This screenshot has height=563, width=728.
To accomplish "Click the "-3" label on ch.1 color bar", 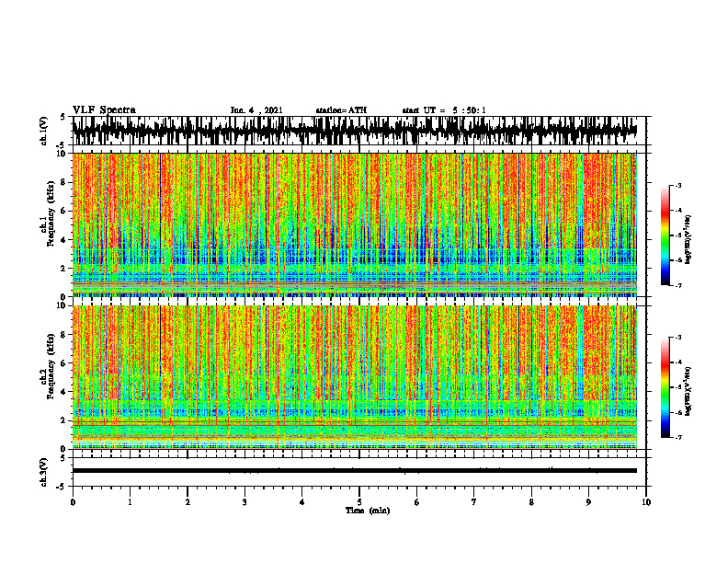I will (678, 185).
